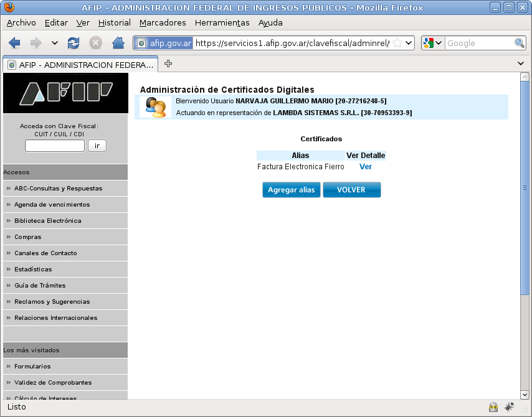Click the vertical scrollbar thumb
The height and width of the screenshot is (417, 532).
pos(525,188)
